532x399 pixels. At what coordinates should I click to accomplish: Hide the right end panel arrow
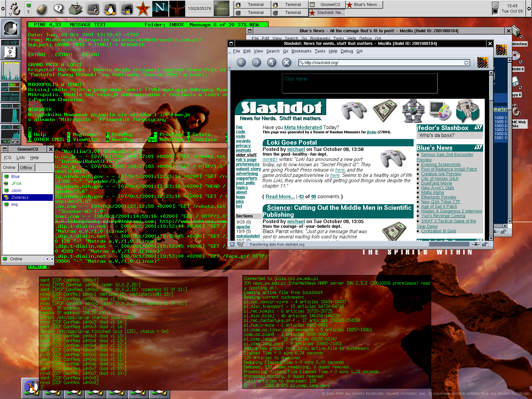[x=529, y=8]
